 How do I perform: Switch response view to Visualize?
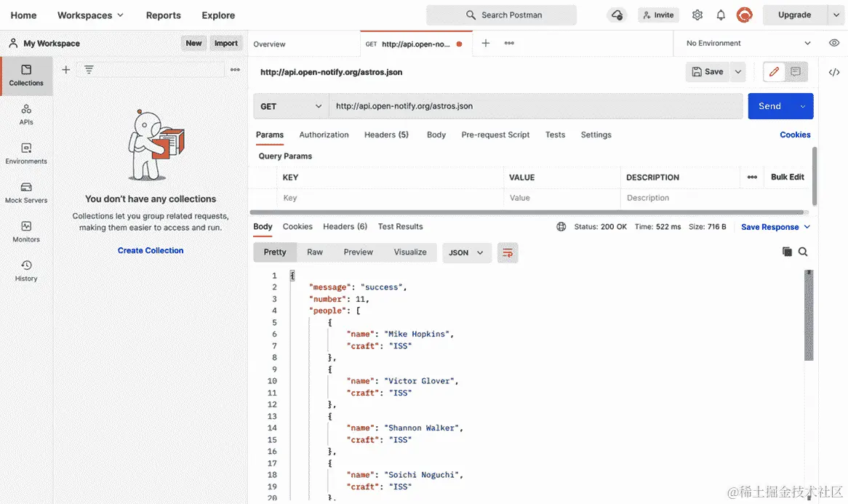pos(410,252)
